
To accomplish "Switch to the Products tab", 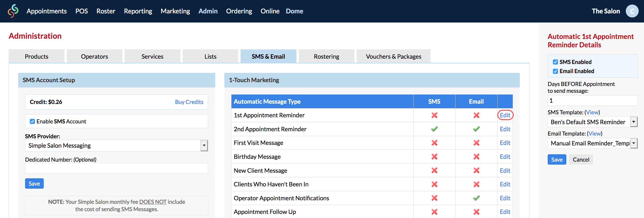I will pyautogui.click(x=36, y=56).
